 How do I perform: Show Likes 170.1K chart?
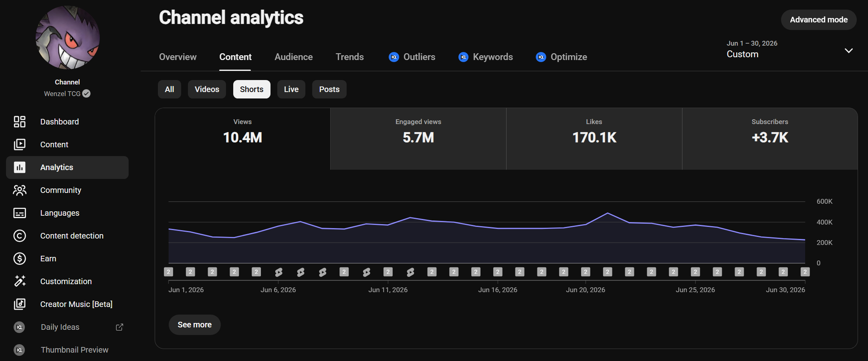tap(594, 138)
